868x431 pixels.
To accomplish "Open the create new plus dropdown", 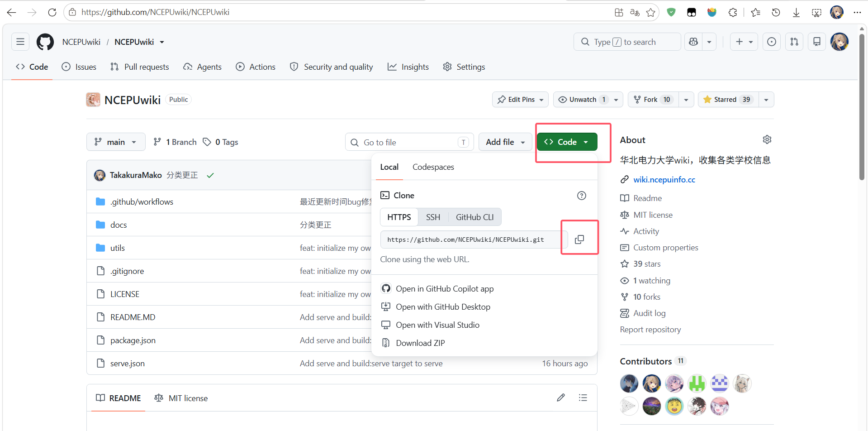I will point(744,42).
